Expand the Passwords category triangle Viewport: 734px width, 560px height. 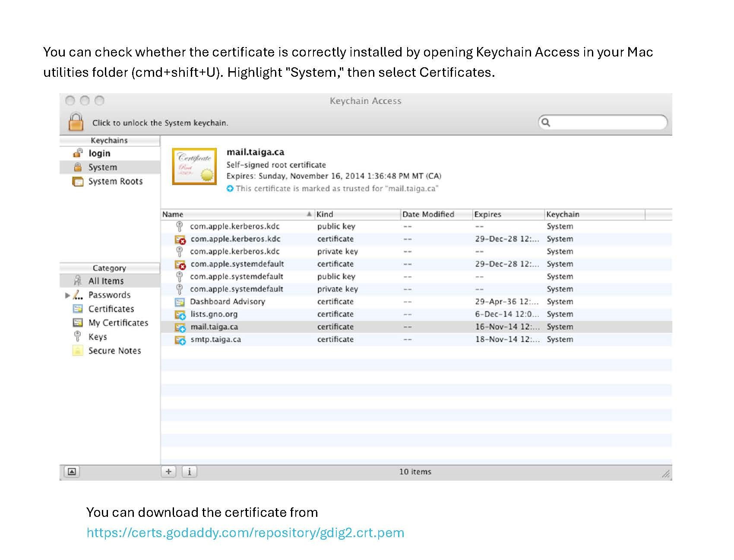67,296
